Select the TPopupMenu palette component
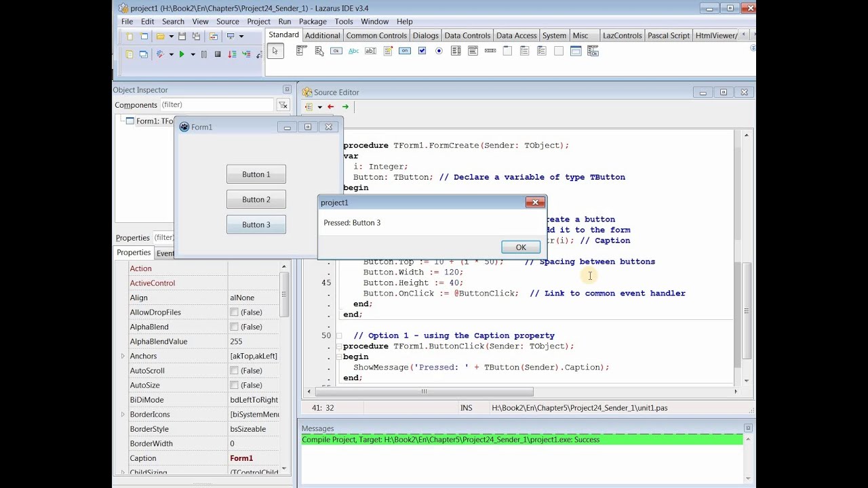Image resolution: width=868 pixels, height=488 pixels. click(x=319, y=51)
